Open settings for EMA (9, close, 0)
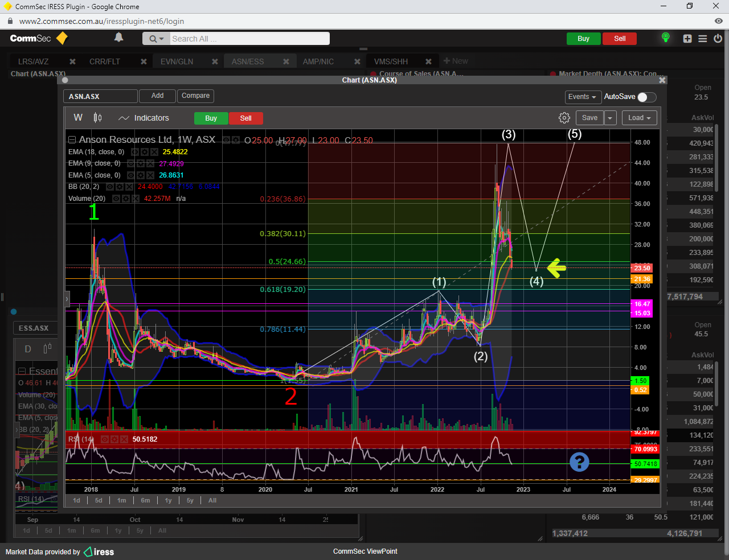This screenshot has height=560, width=729. pos(140,164)
